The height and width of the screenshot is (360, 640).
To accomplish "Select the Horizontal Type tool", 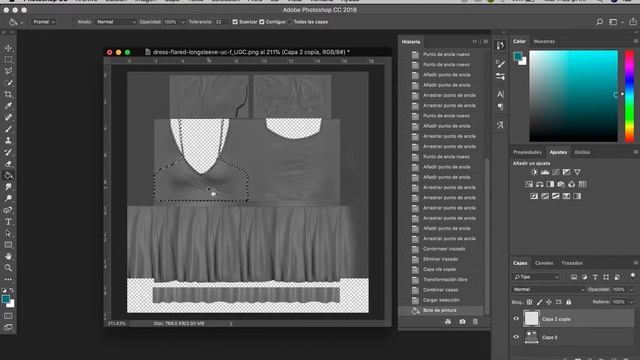I will point(8,222).
